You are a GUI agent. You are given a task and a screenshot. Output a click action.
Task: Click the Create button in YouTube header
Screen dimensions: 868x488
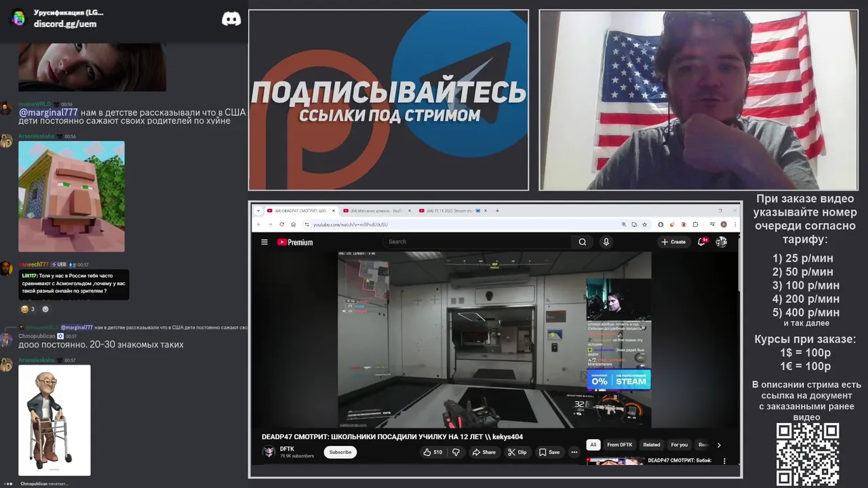coord(673,242)
